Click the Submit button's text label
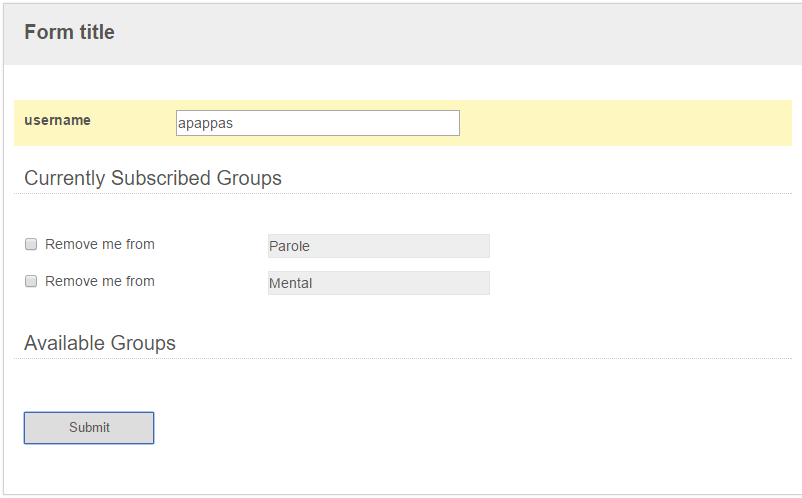This screenshot has height=498, width=802. coord(90,427)
